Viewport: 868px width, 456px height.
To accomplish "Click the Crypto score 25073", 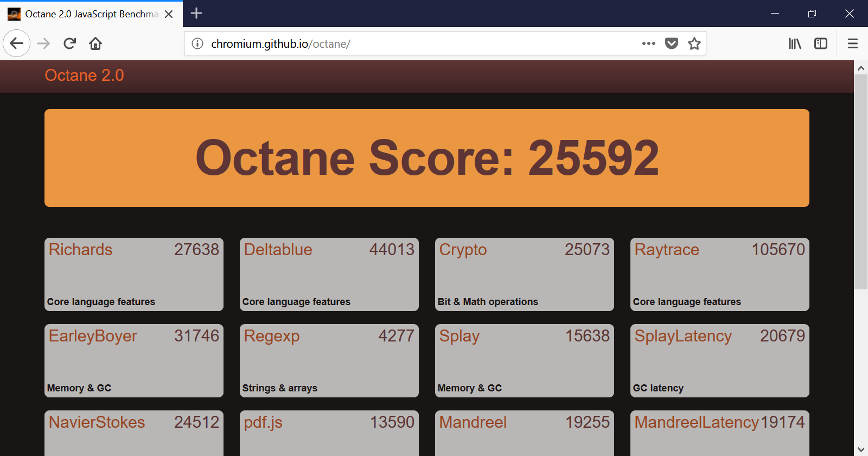I will tap(587, 250).
